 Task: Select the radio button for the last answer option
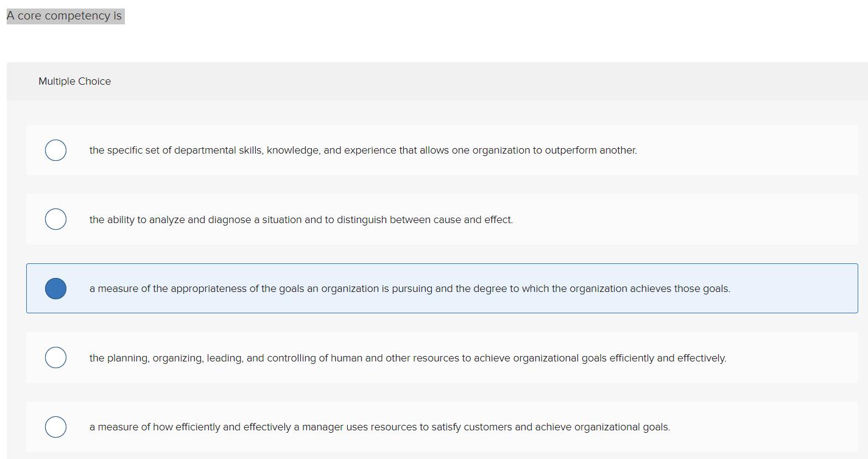click(55, 427)
